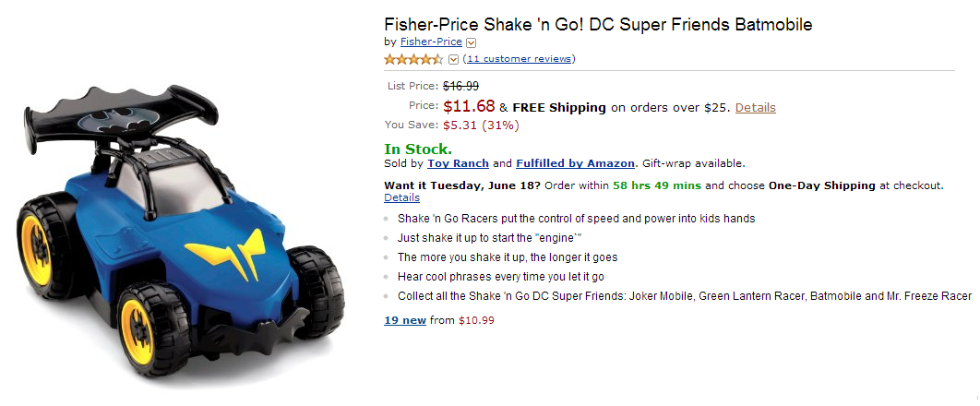The width and height of the screenshot is (980, 406).
Task: View the 11 customer reviews
Action: coord(520,59)
